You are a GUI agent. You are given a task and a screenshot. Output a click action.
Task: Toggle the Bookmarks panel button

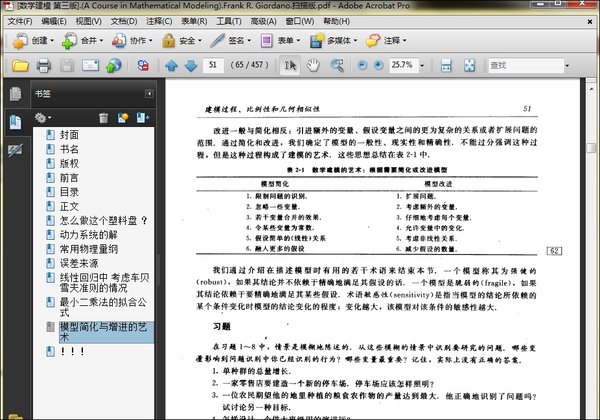click(15, 122)
